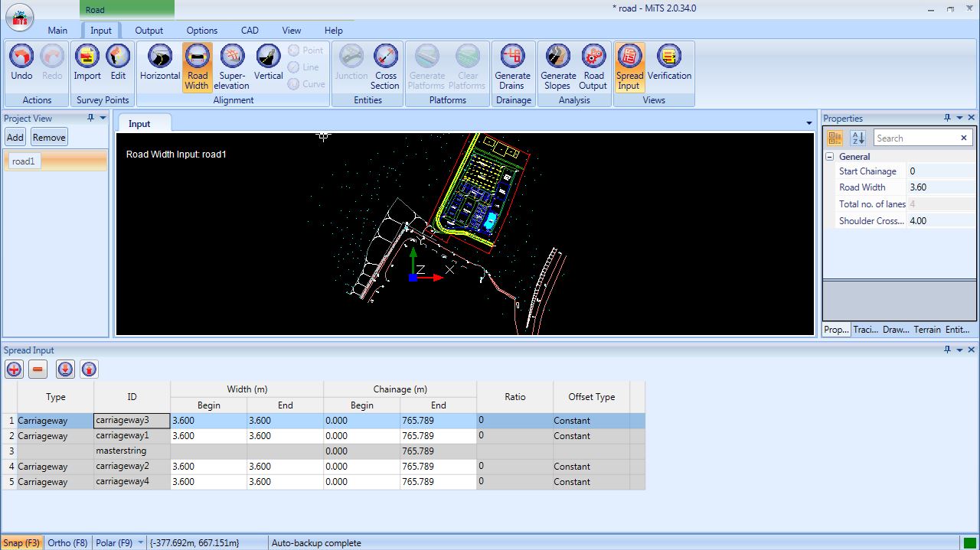Switch Properties to categorized view
Viewport: 980px width, 550px height.
coord(835,138)
